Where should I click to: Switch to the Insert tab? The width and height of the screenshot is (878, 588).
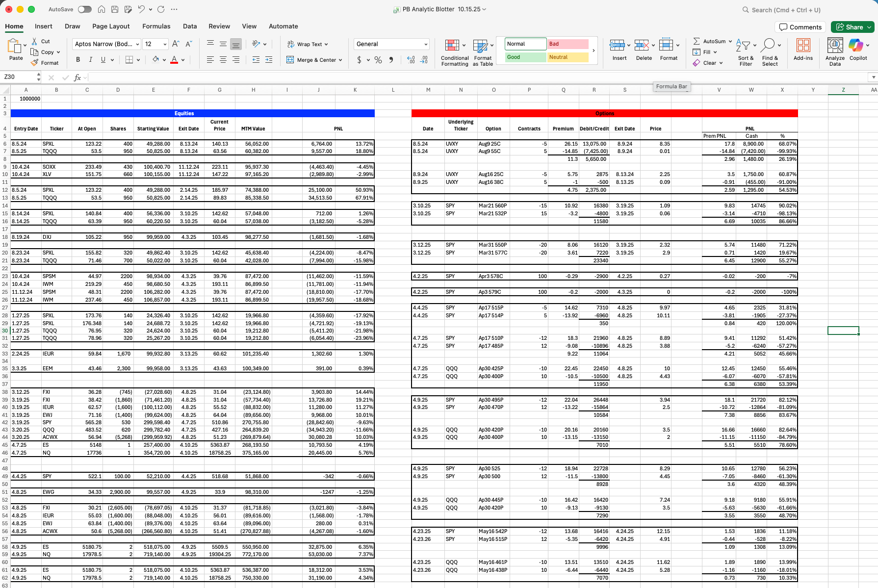tap(44, 26)
